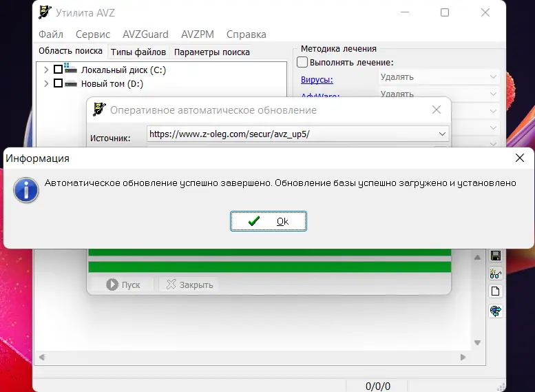Maximize the Утилита AVZ window

[x=445, y=12]
